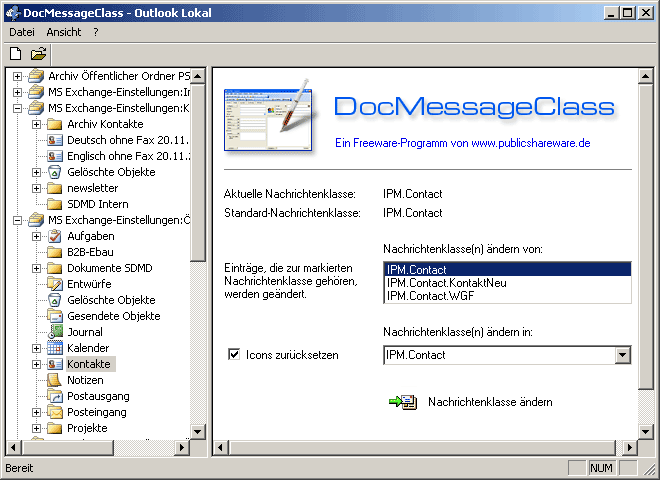This screenshot has height=480, width=660.
Task: Open the ? help menu
Action: (96, 32)
